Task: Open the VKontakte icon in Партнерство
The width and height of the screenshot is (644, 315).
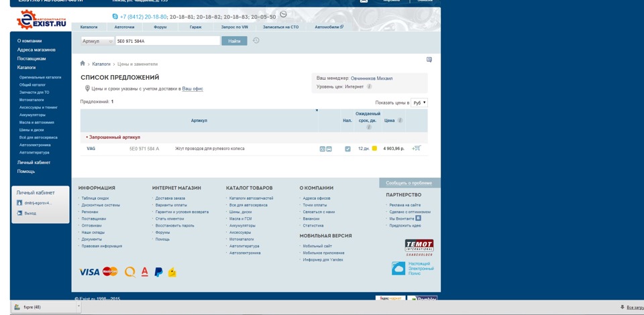Action: tap(418, 218)
